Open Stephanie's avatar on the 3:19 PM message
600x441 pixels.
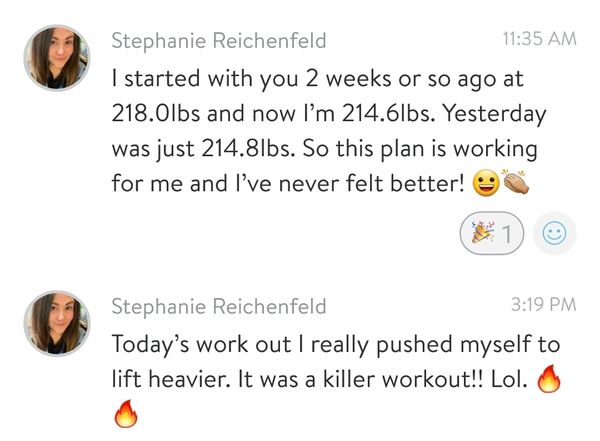[57, 323]
